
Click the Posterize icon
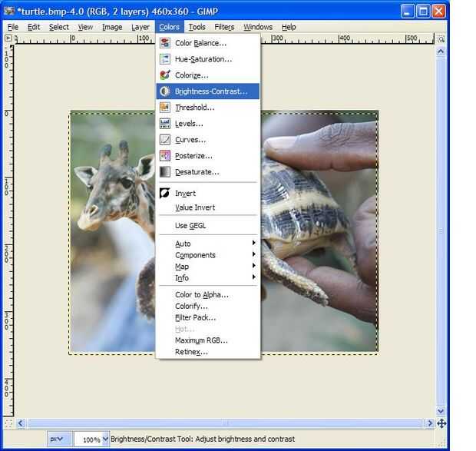[x=165, y=156]
